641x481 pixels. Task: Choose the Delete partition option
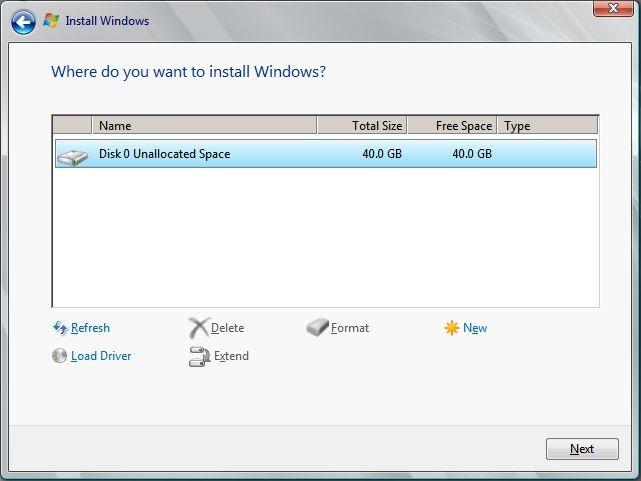click(x=227, y=328)
